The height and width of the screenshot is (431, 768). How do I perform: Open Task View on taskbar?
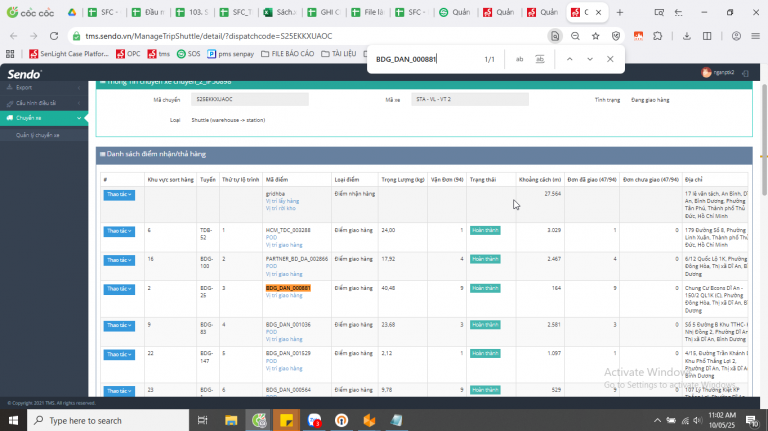202,420
